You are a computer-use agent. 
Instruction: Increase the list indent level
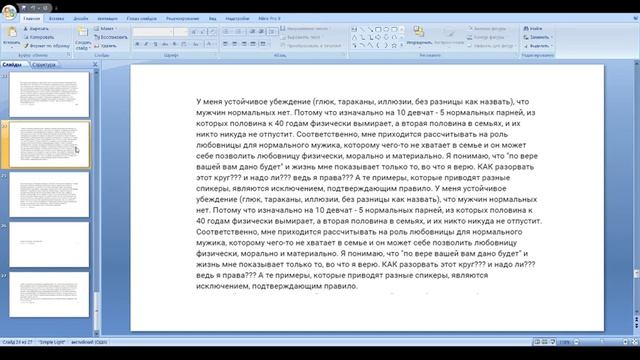261,31
